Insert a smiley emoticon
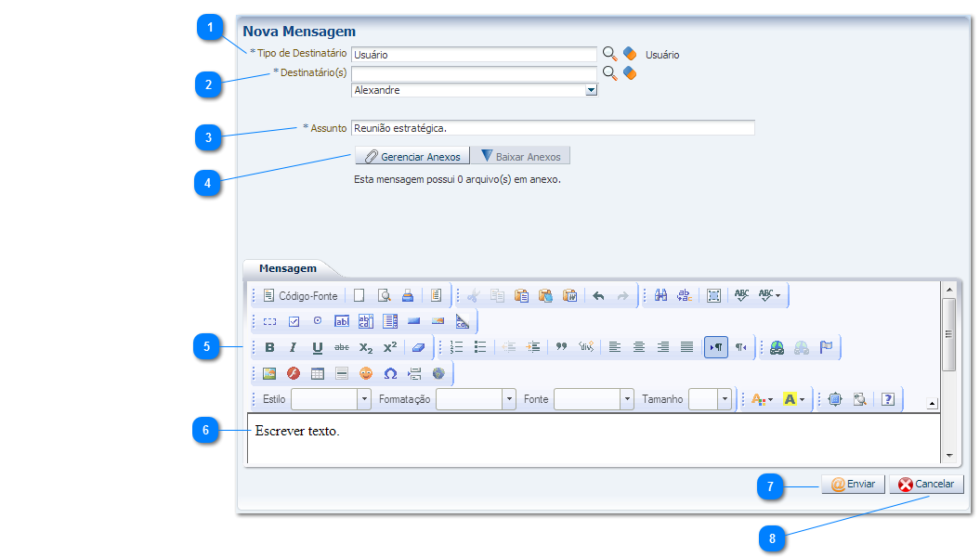 click(366, 373)
